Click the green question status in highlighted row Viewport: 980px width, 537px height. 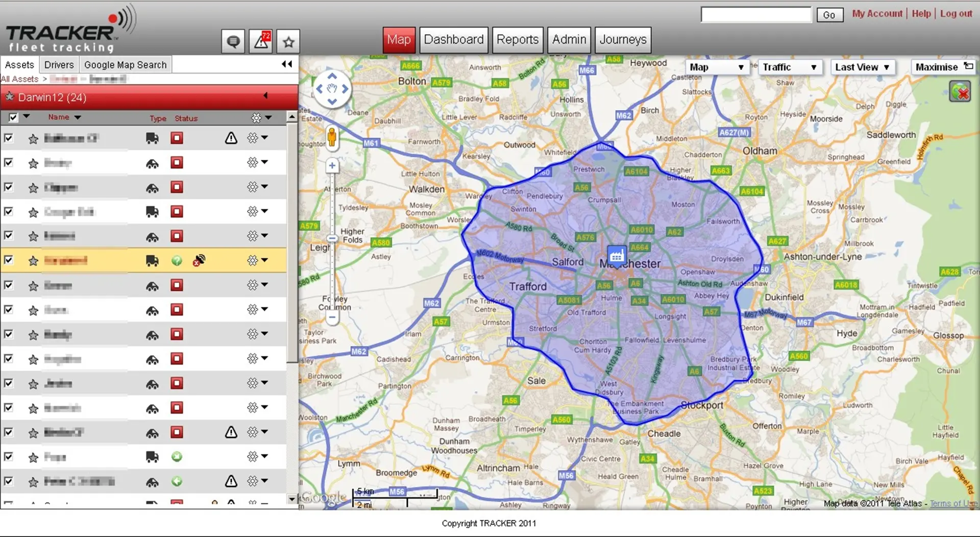click(x=177, y=261)
